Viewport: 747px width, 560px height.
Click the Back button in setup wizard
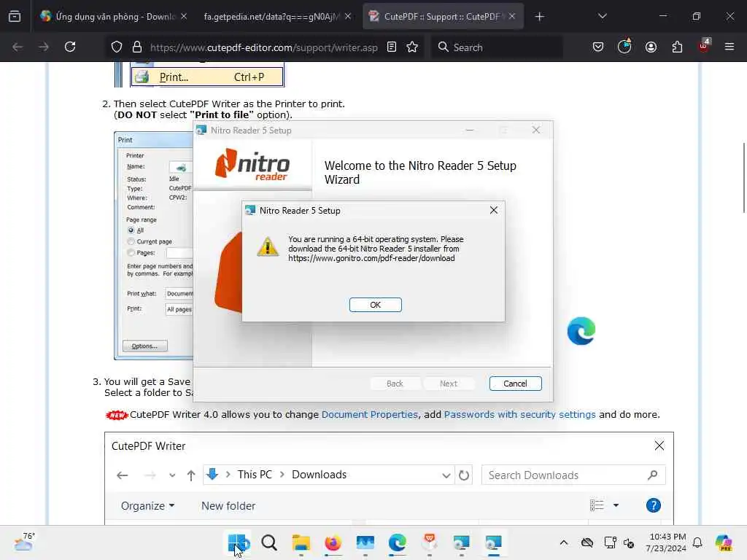(x=395, y=384)
